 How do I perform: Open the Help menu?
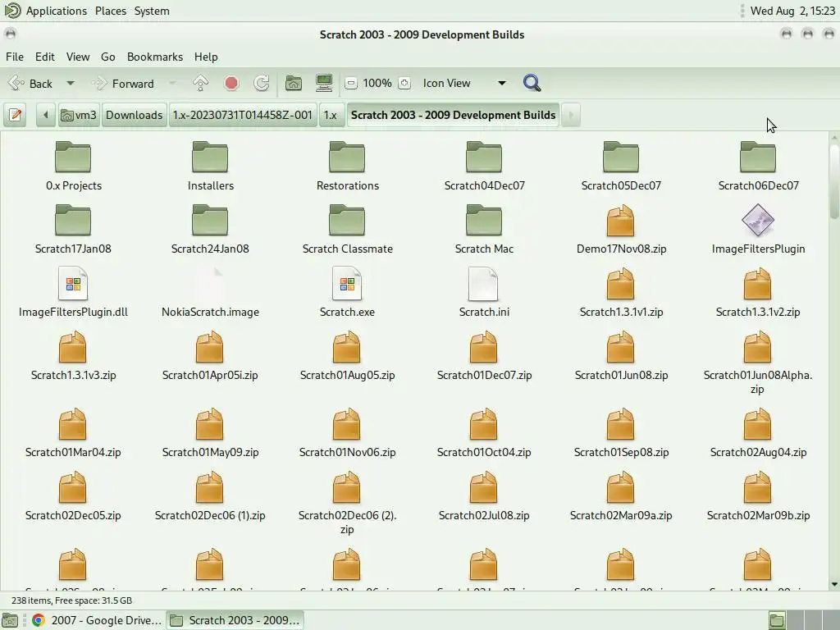(x=206, y=57)
